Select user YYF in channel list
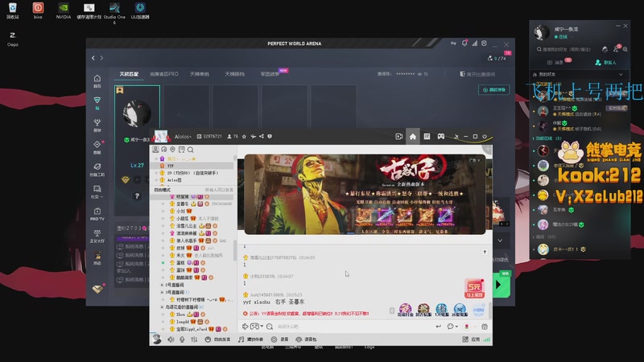The image size is (644, 362). [x=193, y=166]
